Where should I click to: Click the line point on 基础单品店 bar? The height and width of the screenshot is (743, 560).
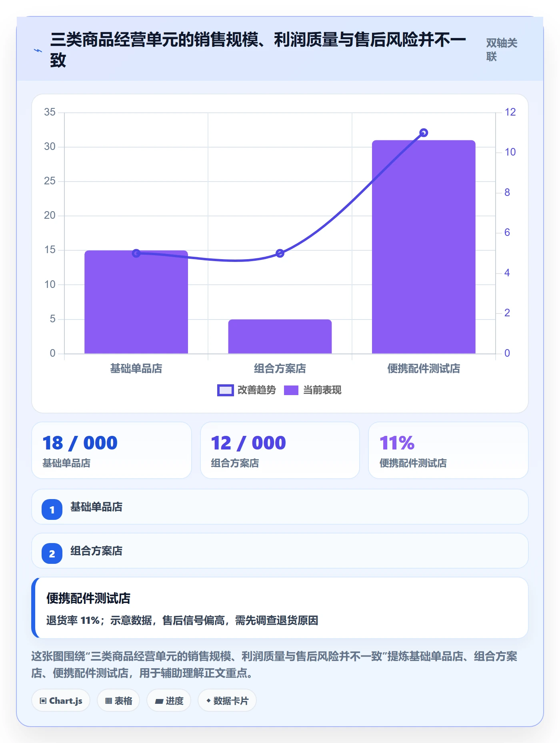(136, 253)
